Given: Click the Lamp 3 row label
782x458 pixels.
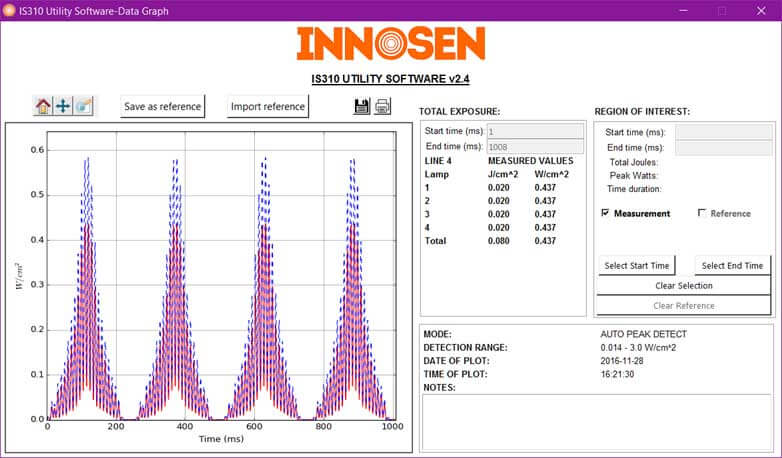Looking at the screenshot, I should (427, 214).
